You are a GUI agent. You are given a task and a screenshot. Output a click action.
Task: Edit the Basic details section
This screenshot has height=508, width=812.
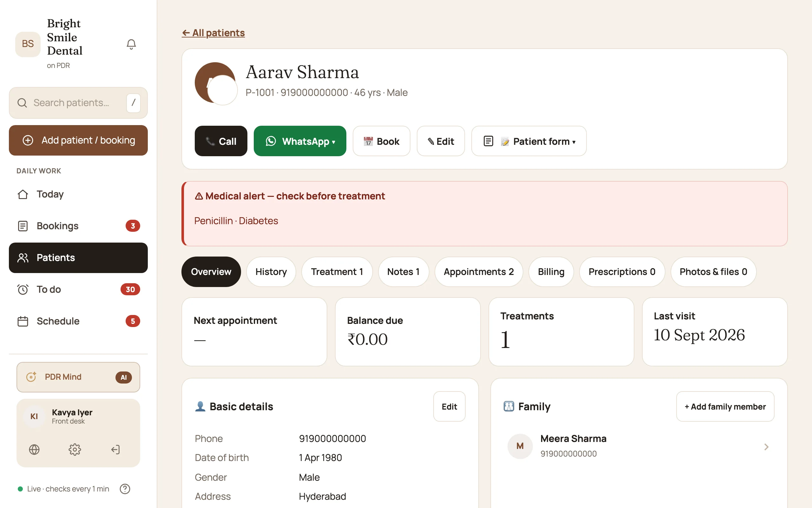(449, 406)
